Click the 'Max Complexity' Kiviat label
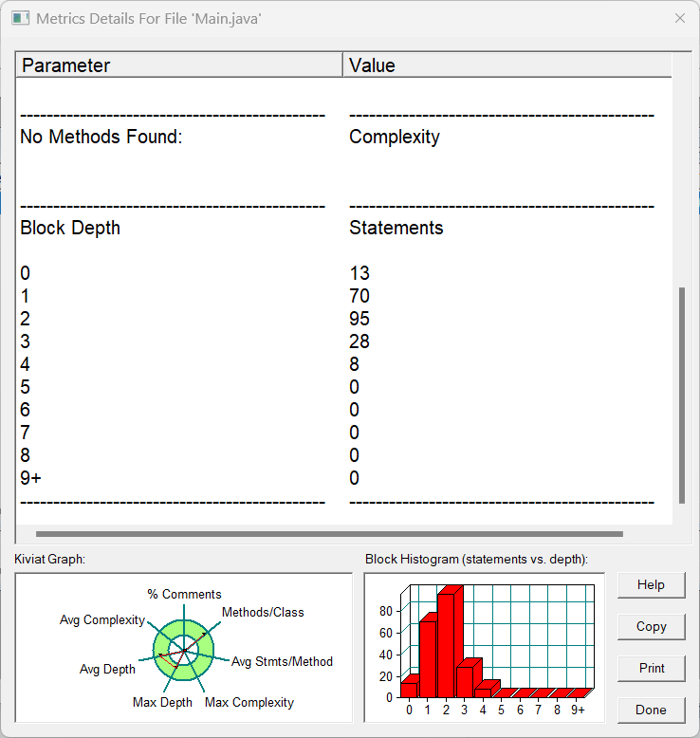 (249, 702)
